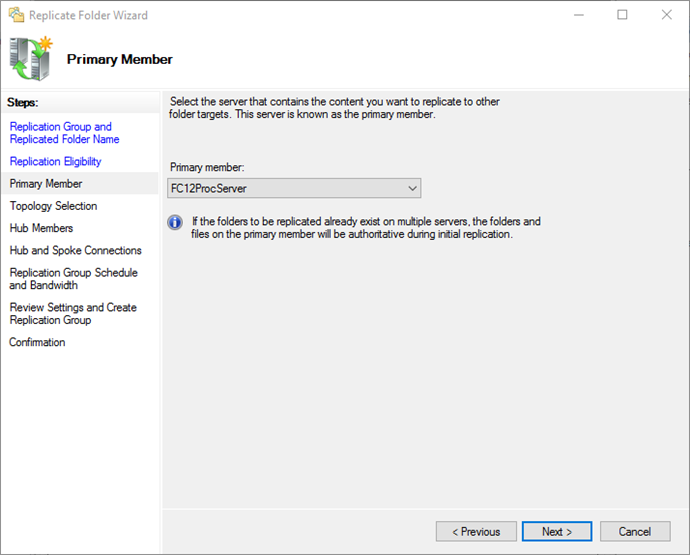The width and height of the screenshot is (690, 555).
Task: Choose the Hub and Spoke Connections step
Action: coord(76,250)
